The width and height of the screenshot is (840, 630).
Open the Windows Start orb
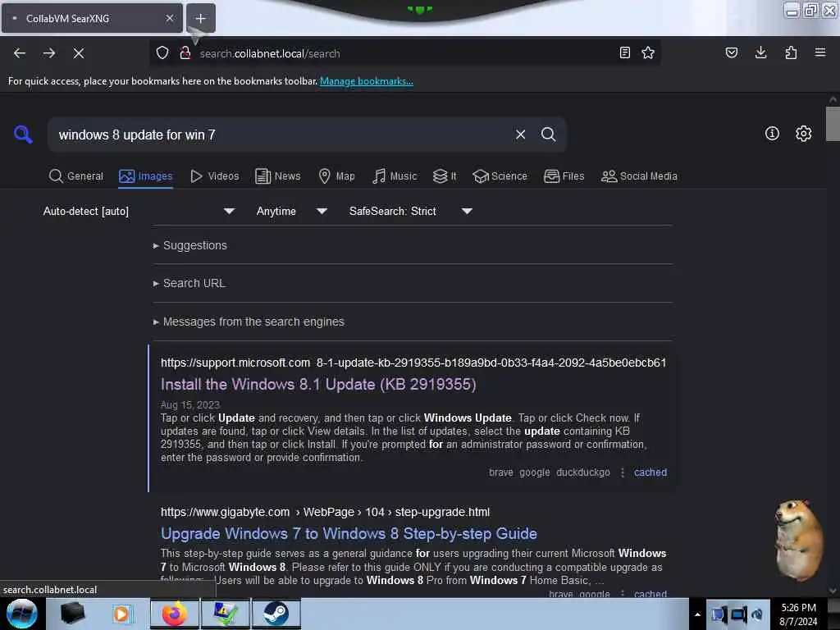click(22, 614)
